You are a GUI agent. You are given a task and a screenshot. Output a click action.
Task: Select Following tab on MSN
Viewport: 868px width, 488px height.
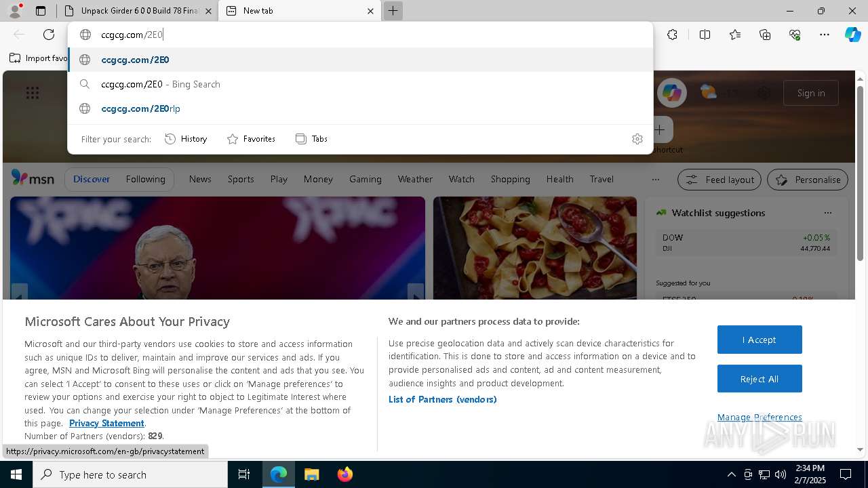145,179
